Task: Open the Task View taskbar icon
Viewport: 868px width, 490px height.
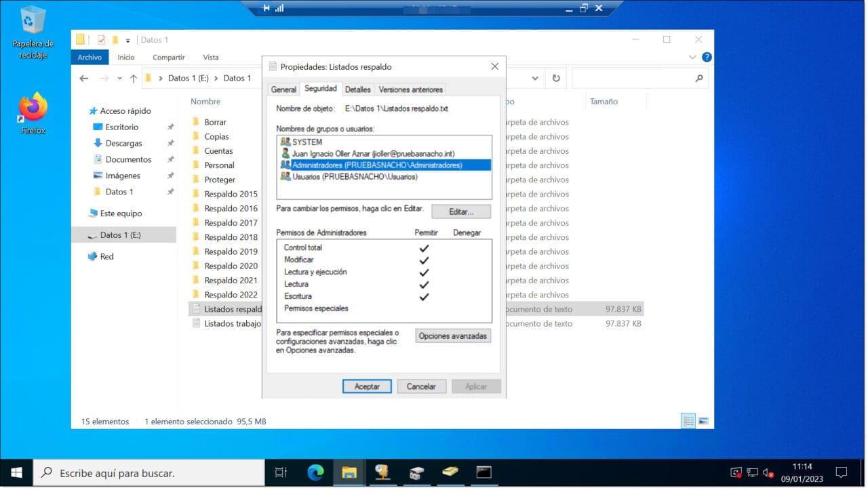Action: [x=281, y=472]
